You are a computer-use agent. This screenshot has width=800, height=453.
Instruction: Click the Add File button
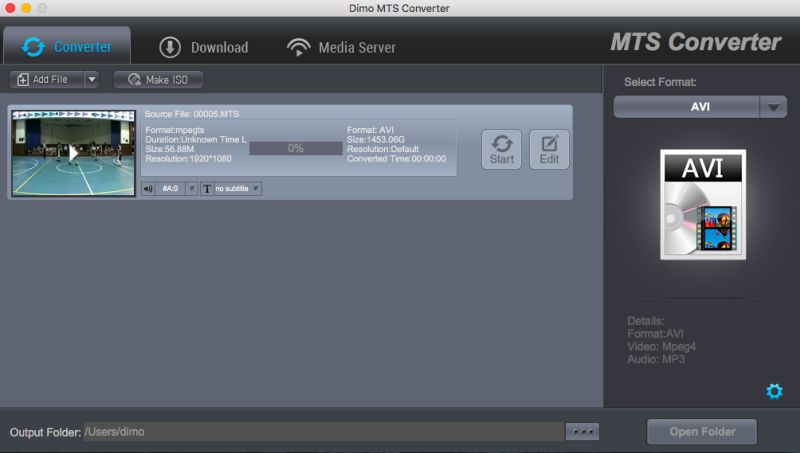(x=47, y=80)
